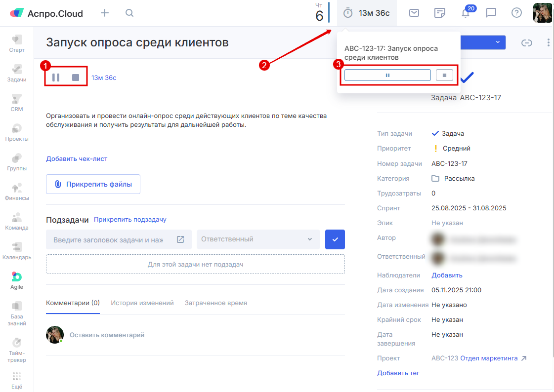Open the help question mark icon
This screenshot has width=554, height=392.
[516, 13]
